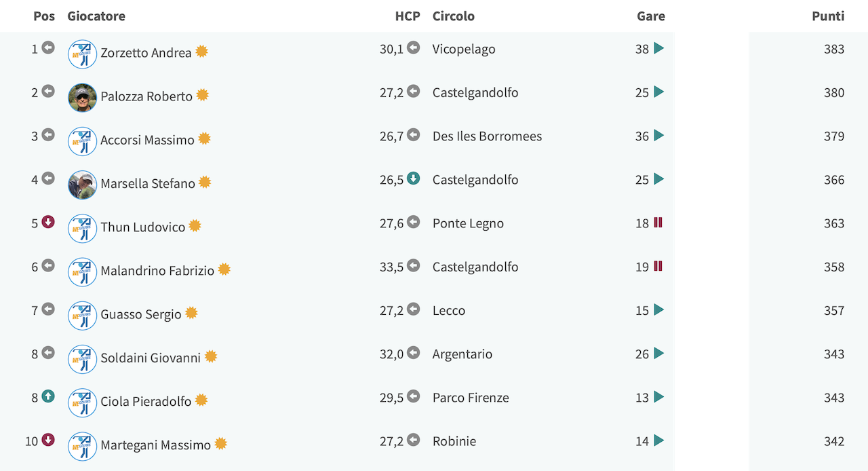Sort by the HCP column header
Viewport: 868px width, 471px height.
click(x=408, y=16)
